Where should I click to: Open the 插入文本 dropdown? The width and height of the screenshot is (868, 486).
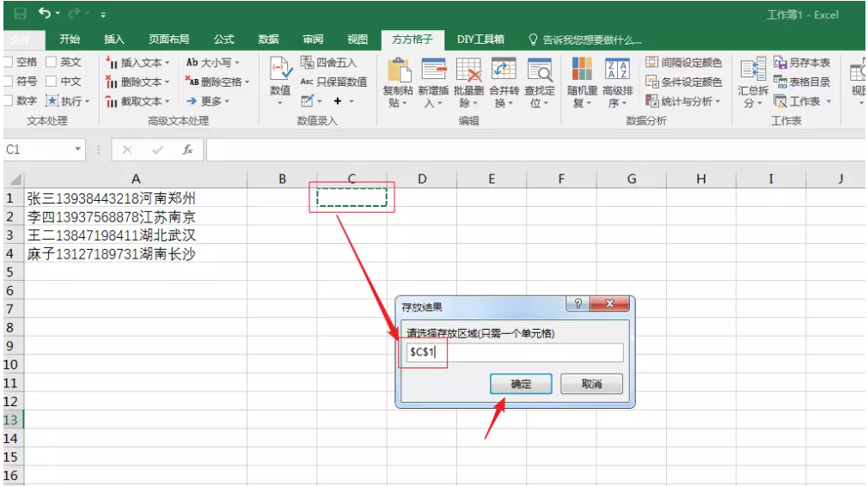pos(138,63)
